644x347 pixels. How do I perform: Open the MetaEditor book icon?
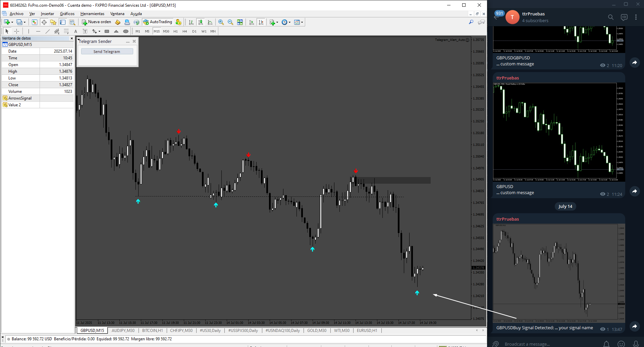[118, 22]
